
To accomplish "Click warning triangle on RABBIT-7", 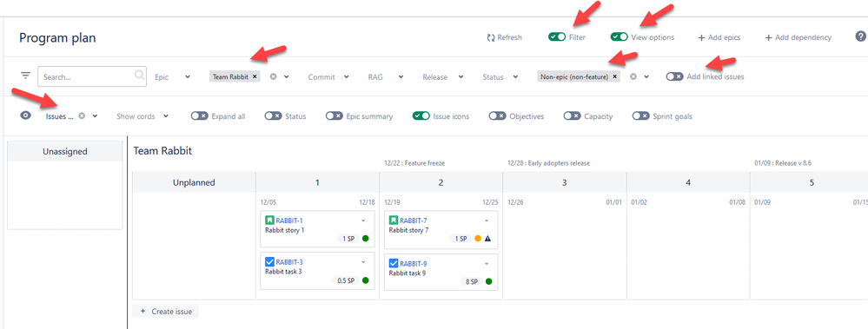I will (487, 239).
